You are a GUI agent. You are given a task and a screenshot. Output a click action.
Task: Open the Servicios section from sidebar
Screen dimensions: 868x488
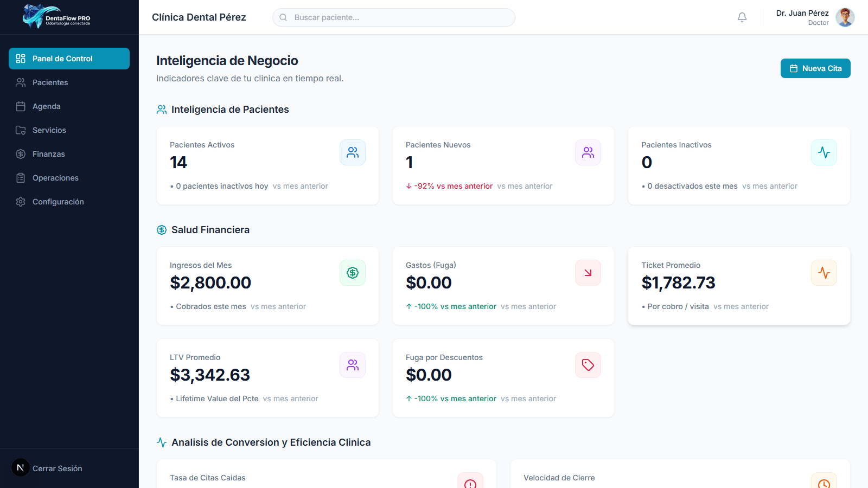[49, 130]
